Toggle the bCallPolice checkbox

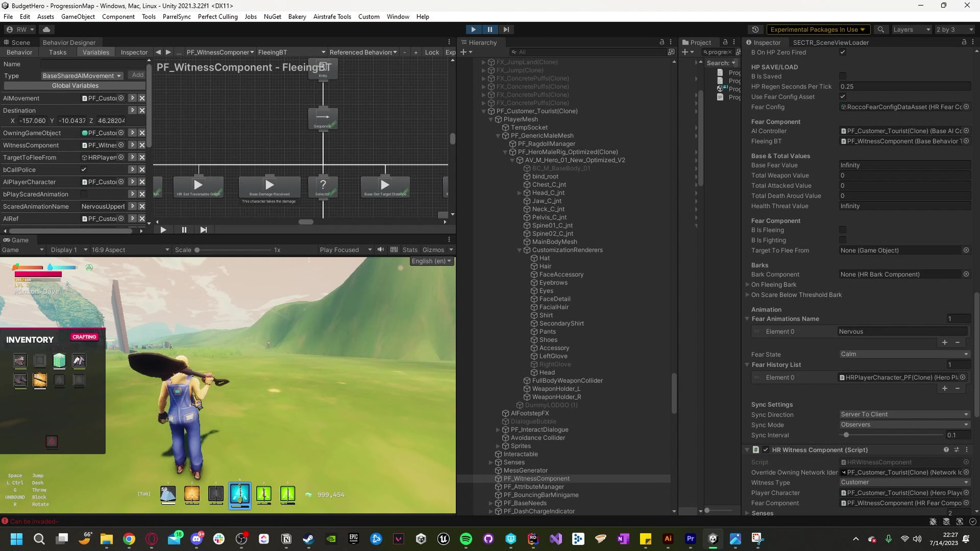coord(84,170)
